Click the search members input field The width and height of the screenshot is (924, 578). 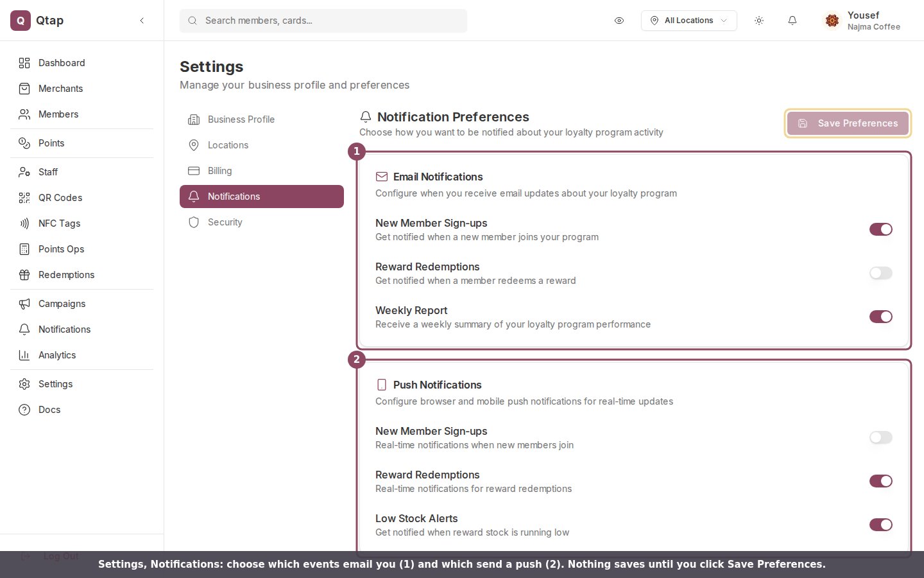click(x=323, y=21)
